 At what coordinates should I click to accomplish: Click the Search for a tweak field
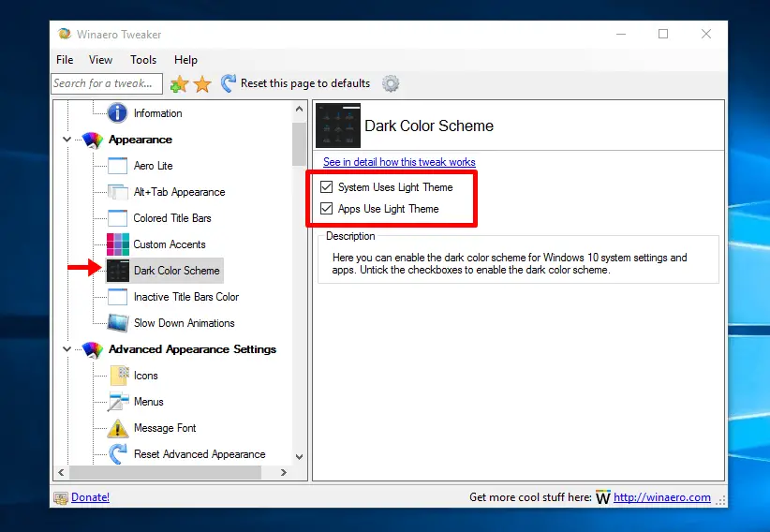pos(107,83)
